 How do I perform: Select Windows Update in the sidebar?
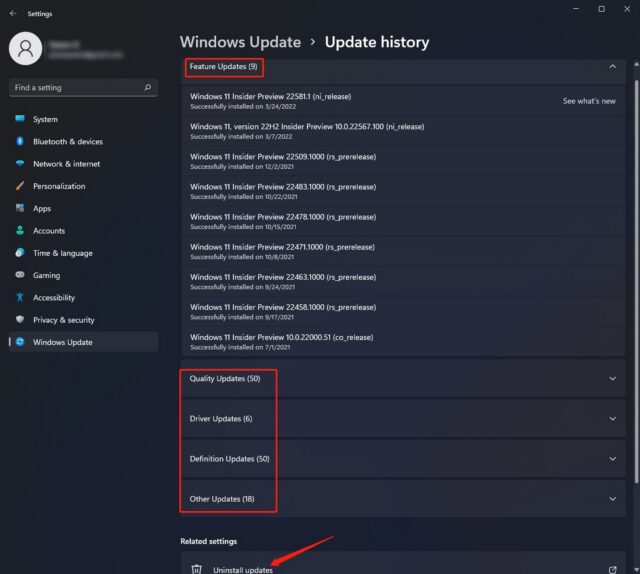(x=83, y=342)
